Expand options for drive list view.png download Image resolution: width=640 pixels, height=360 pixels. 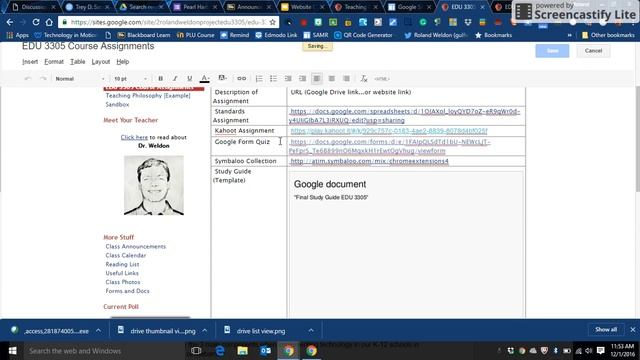(x=311, y=331)
